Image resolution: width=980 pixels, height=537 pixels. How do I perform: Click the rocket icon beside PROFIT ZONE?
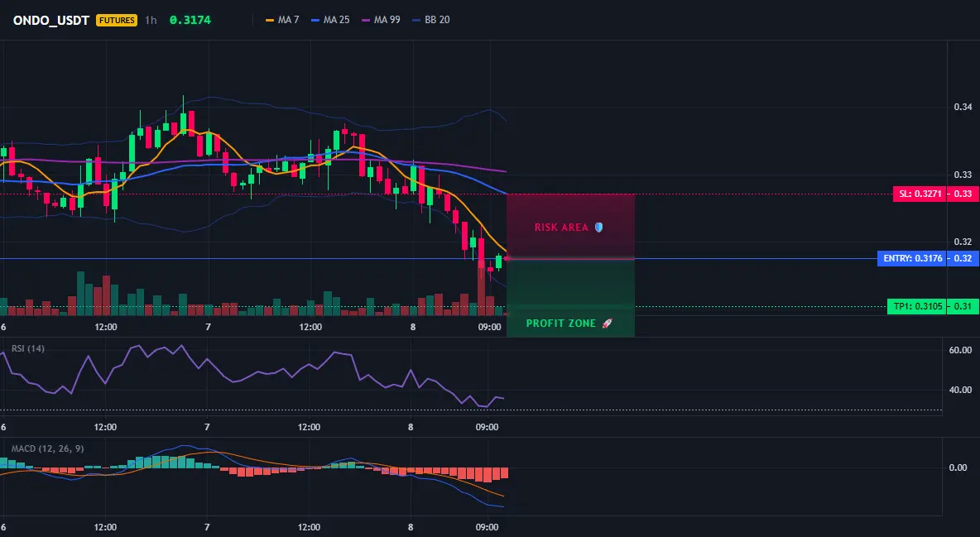pyautogui.click(x=607, y=324)
